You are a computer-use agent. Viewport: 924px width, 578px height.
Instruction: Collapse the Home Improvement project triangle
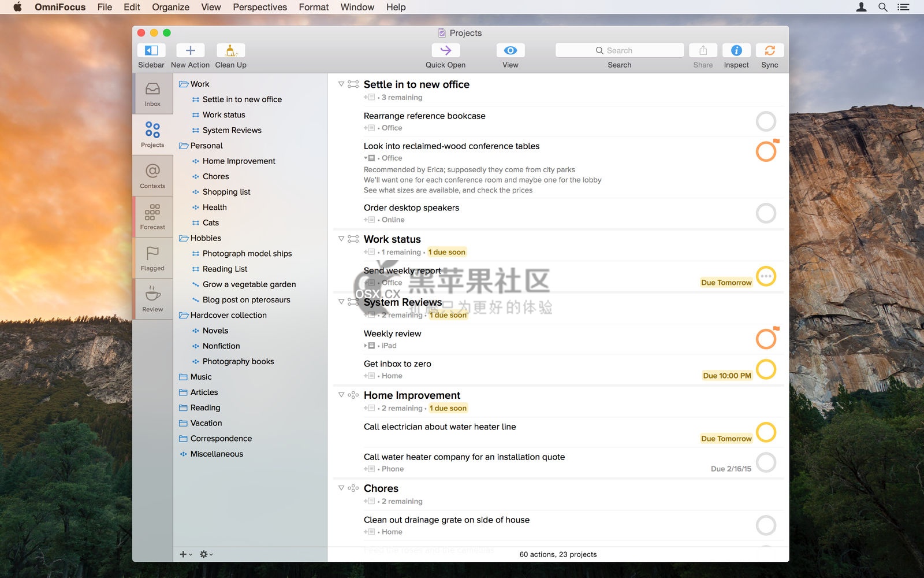(x=341, y=395)
